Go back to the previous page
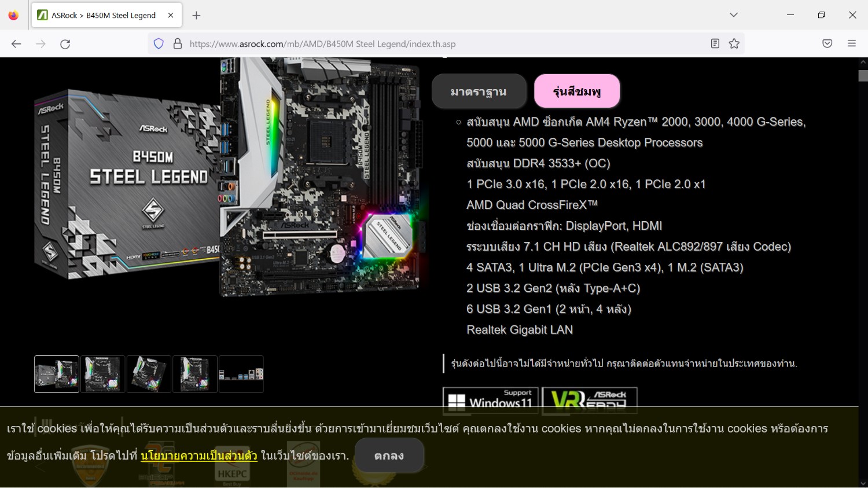 coord(16,44)
